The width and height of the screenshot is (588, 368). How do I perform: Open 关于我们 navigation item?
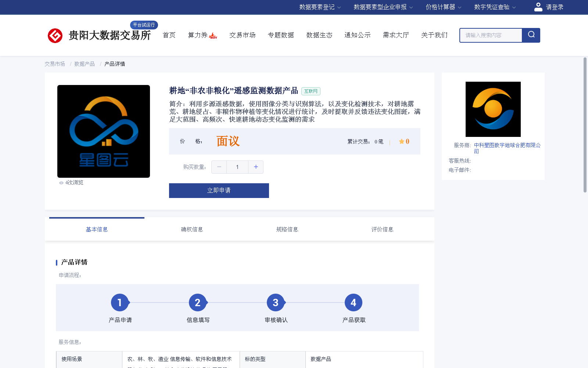pos(434,35)
